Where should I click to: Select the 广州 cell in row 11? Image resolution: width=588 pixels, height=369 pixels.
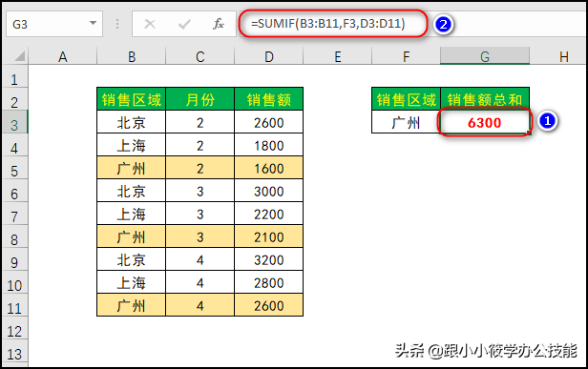(x=132, y=305)
